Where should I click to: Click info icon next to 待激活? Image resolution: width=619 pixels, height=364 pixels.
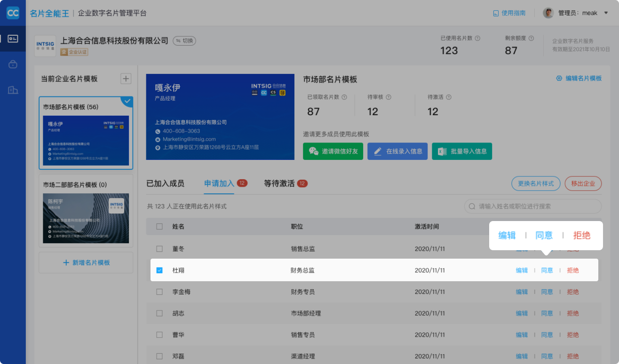pyautogui.click(x=449, y=97)
